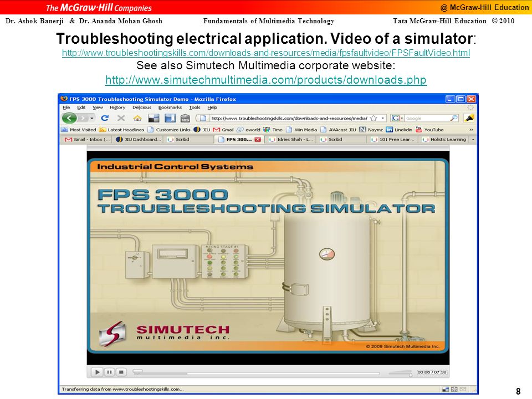Click the Forward navigation arrow
This screenshot has width=532, height=399.
click(x=83, y=118)
